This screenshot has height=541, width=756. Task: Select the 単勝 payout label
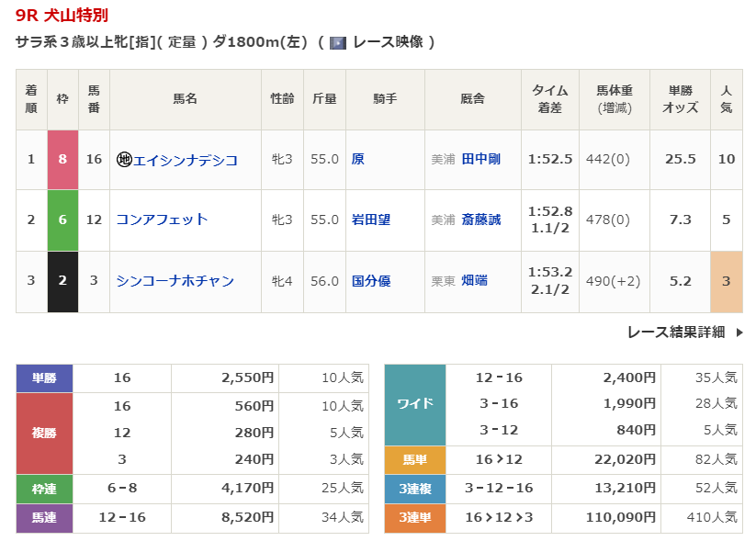[44, 378]
